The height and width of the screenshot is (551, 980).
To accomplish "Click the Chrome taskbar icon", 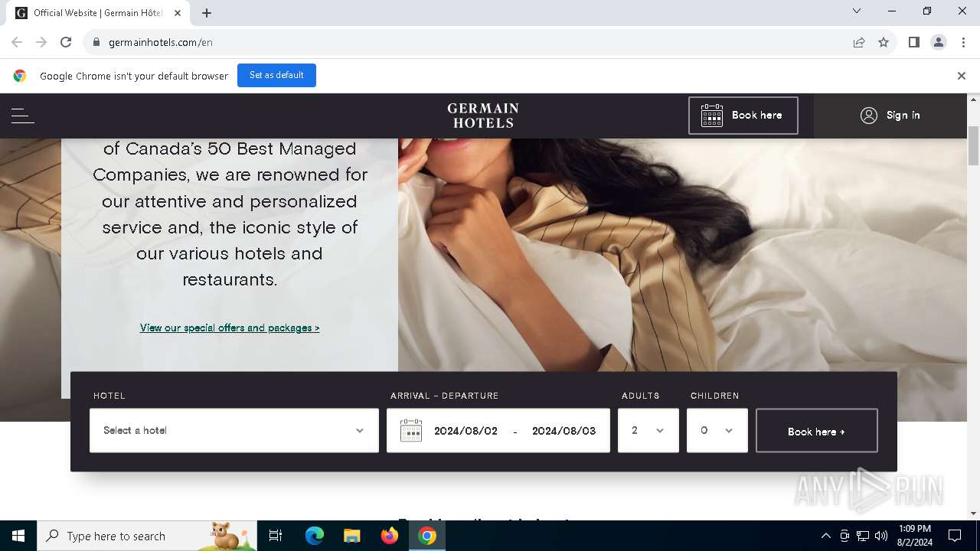I will [427, 536].
